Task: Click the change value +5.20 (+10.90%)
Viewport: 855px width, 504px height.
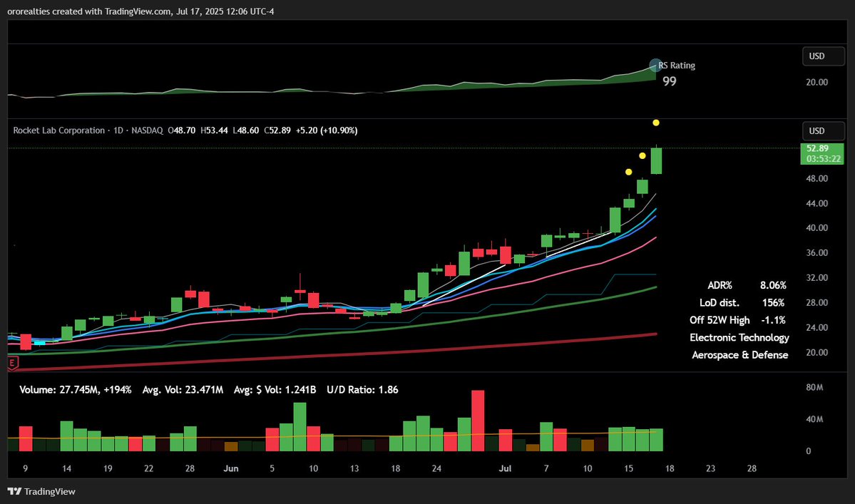Action: point(327,130)
